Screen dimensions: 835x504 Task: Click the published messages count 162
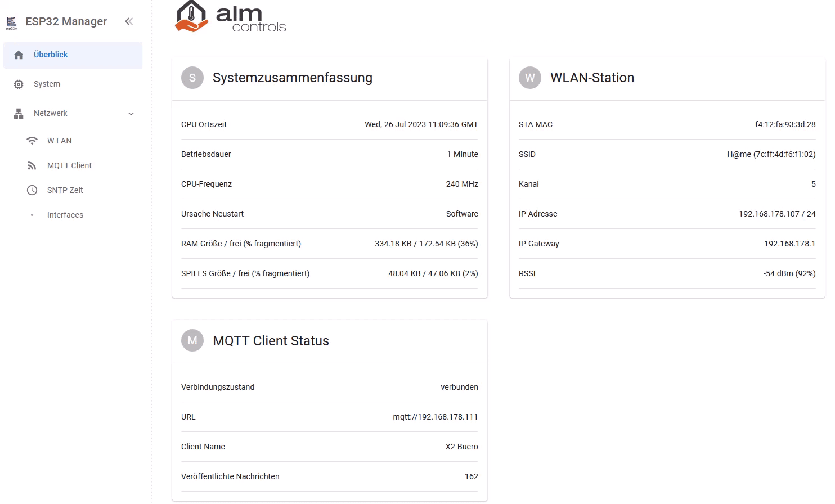[472, 476]
